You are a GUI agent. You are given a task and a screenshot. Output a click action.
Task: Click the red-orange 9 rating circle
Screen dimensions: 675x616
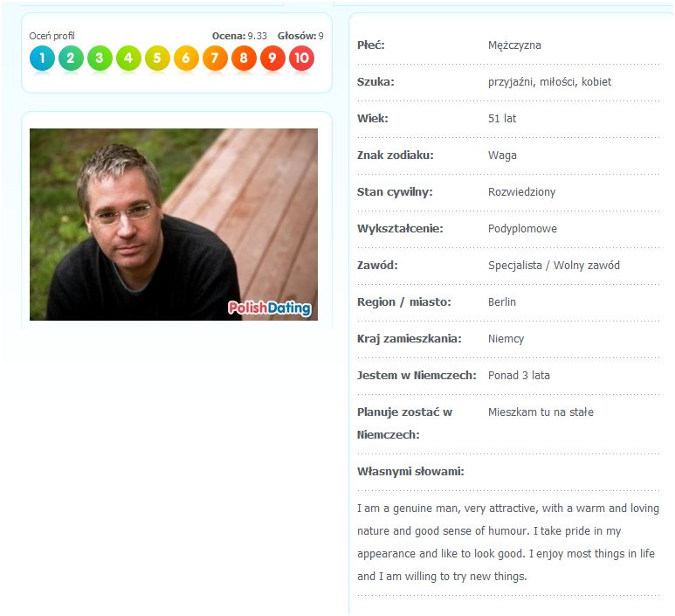273,59
